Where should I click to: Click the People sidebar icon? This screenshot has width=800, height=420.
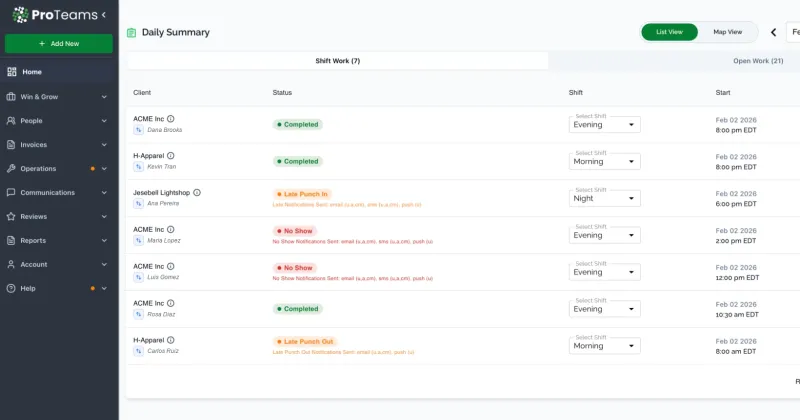coord(11,120)
